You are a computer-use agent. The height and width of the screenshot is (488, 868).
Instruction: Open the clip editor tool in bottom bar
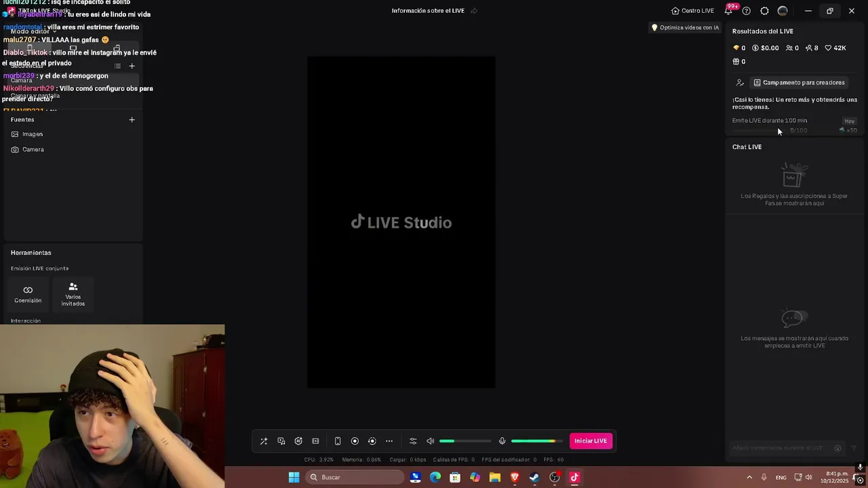tap(315, 441)
